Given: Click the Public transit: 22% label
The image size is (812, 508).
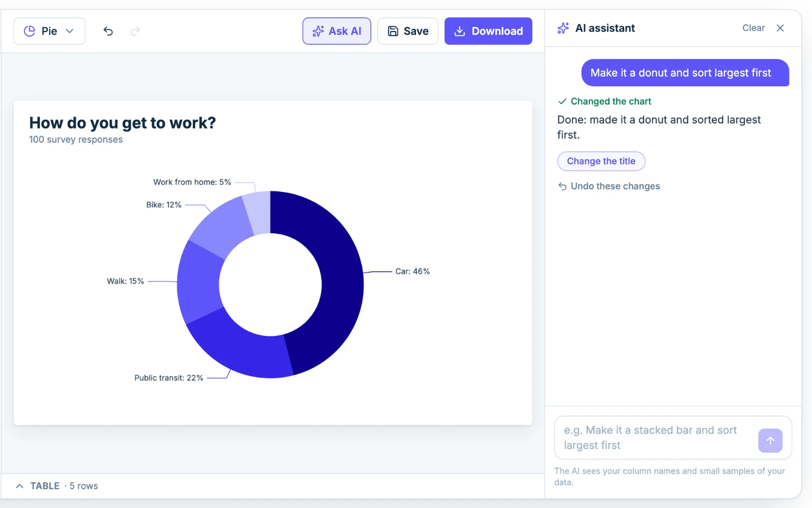Looking at the screenshot, I should point(168,378).
